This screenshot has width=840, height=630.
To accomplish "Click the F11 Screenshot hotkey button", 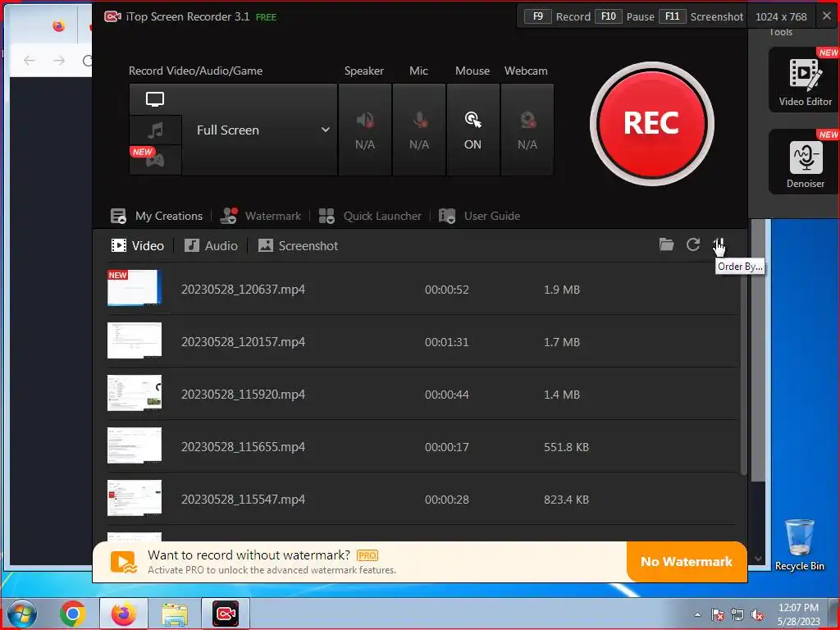I will 673,16.
